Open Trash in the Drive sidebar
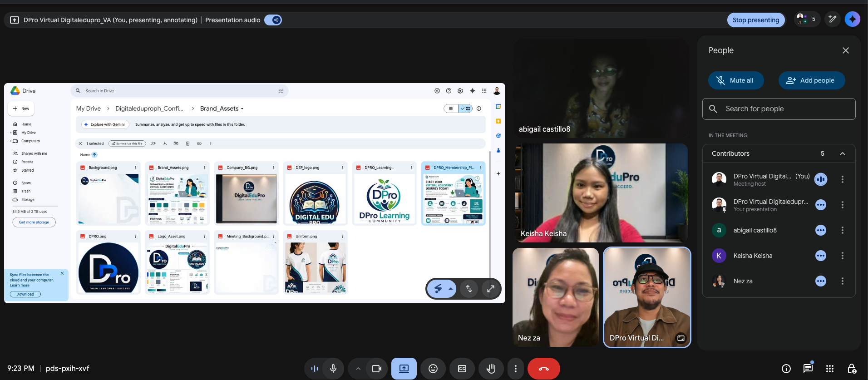Screen dimensions: 868x380 click(26, 191)
